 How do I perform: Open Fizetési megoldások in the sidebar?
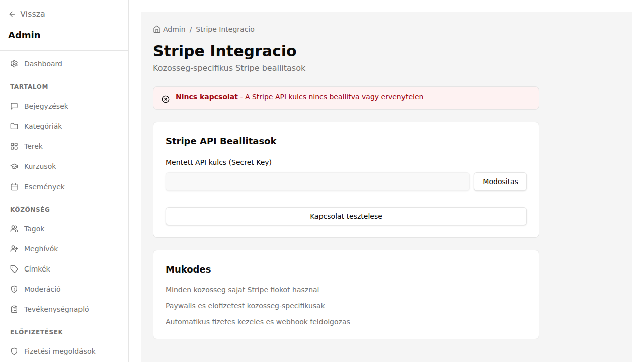(59, 351)
